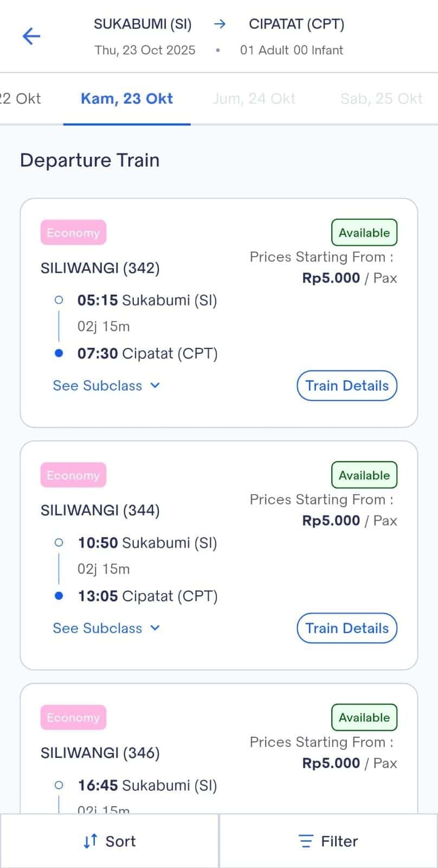The image size is (438, 868).
Task: Tap the Available badge on Siliwangi 346
Action: [x=364, y=718]
